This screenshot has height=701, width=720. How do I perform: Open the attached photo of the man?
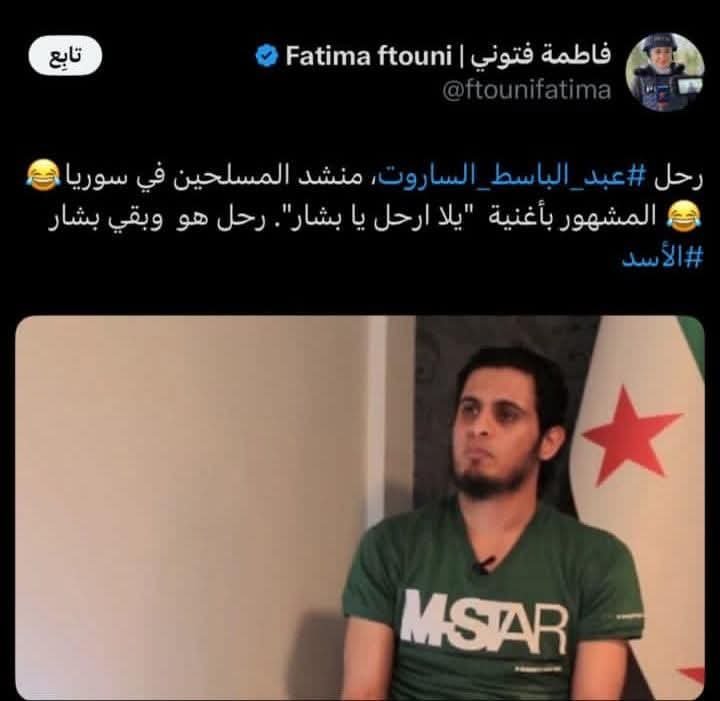(x=360, y=508)
